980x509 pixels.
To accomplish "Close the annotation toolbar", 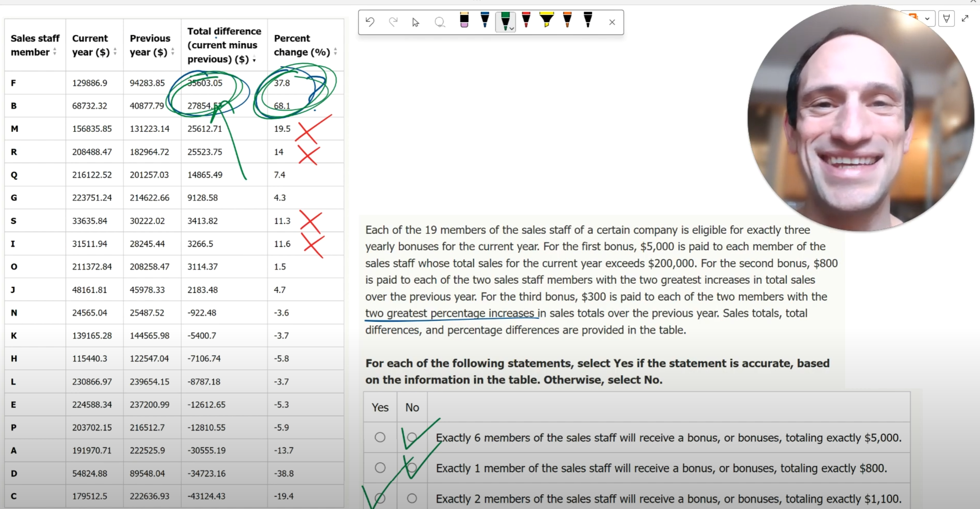I will click(612, 22).
